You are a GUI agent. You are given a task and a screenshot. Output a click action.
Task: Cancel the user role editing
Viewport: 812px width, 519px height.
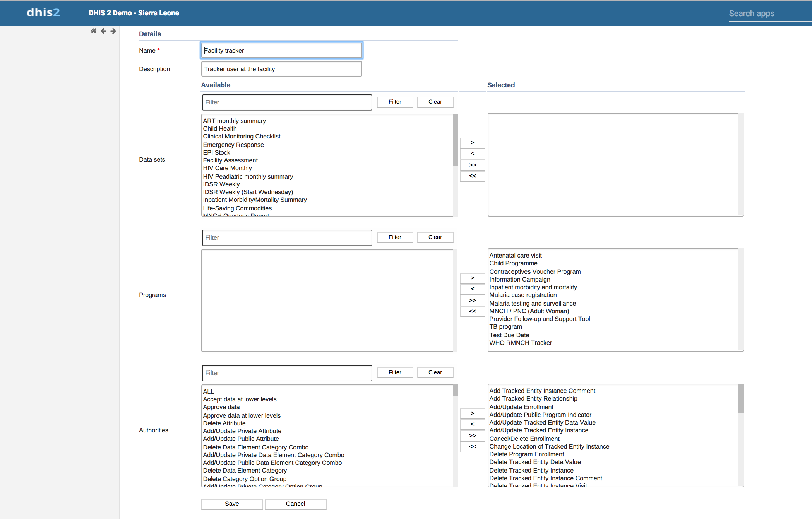(x=295, y=504)
